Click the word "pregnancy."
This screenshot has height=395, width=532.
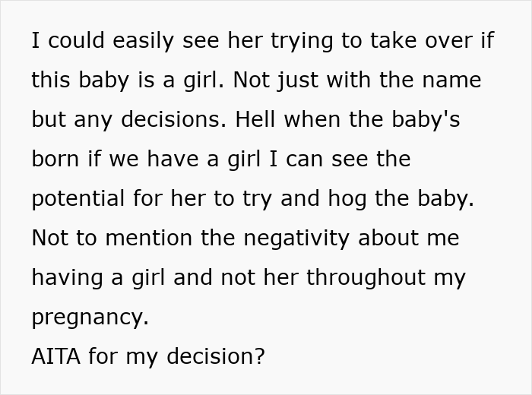point(90,317)
